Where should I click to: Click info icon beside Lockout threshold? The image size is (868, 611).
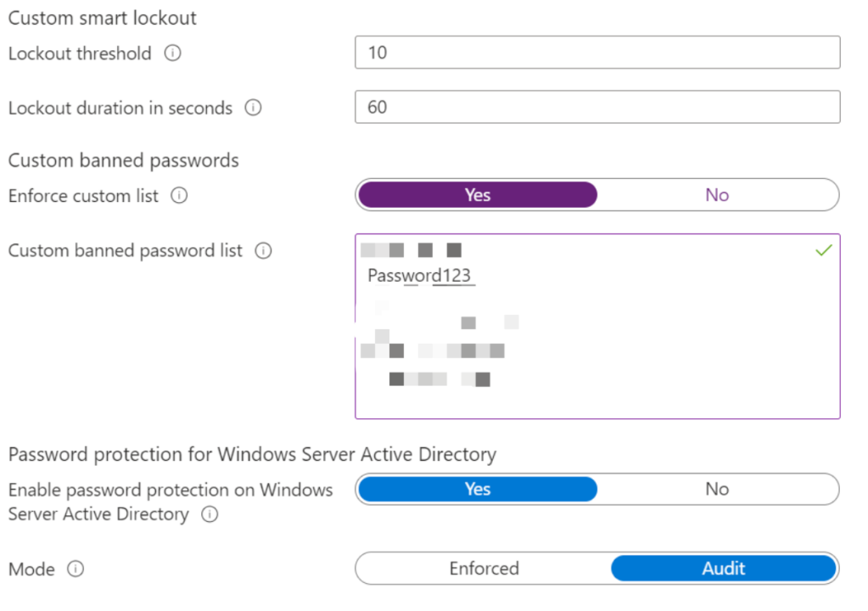coord(173,53)
